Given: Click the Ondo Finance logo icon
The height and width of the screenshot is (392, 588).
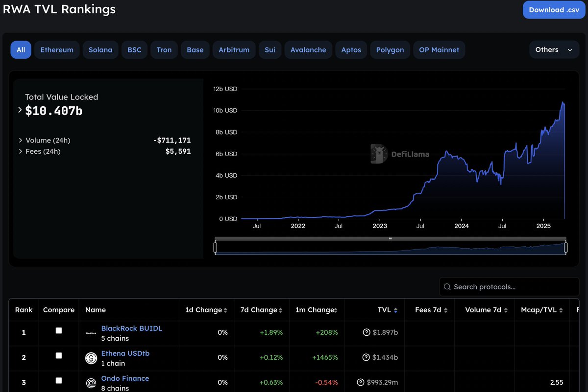Looking at the screenshot, I should coord(91,383).
